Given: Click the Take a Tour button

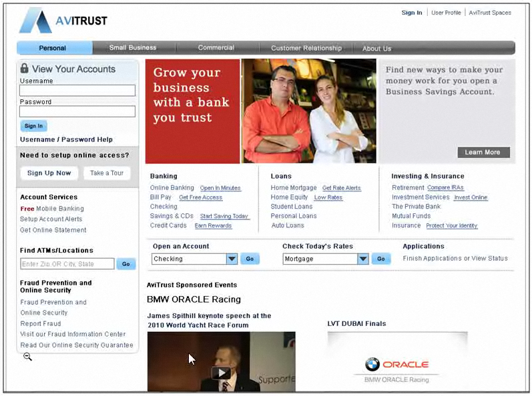Looking at the screenshot, I should 107,173.
